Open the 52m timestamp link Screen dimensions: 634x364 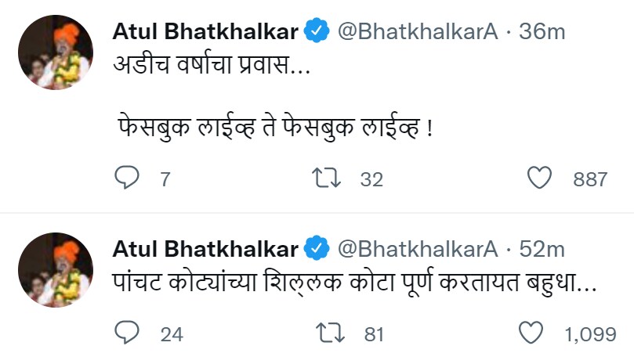(542, 249)
